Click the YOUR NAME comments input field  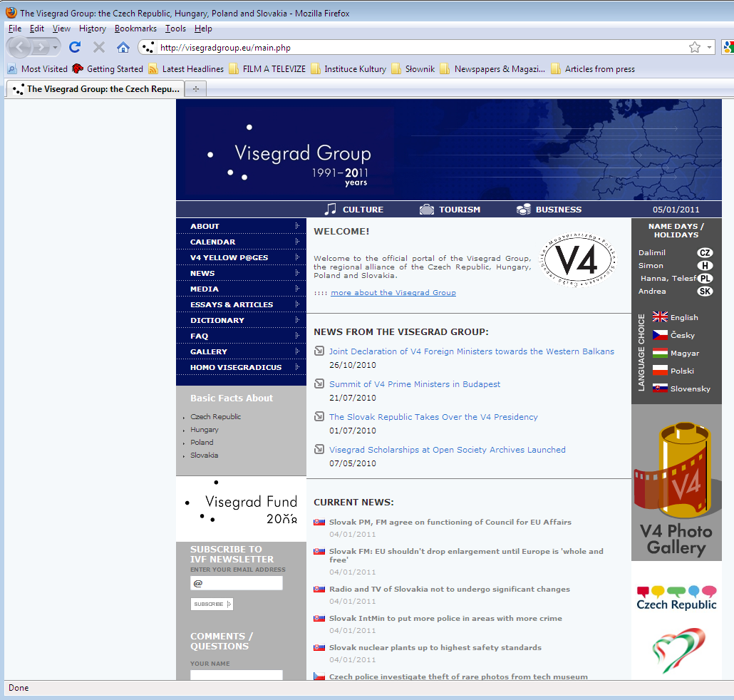237,675
